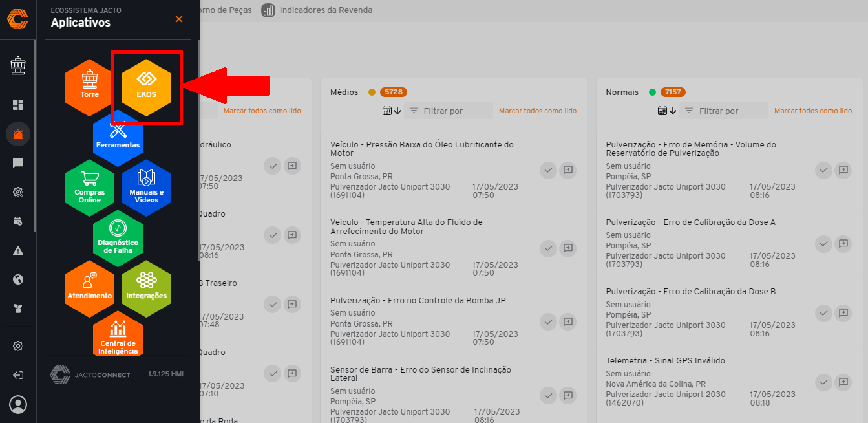868x423 pixels.
Task: Mark Calibração da Dose B alert read
Action: tap(823, 313)
